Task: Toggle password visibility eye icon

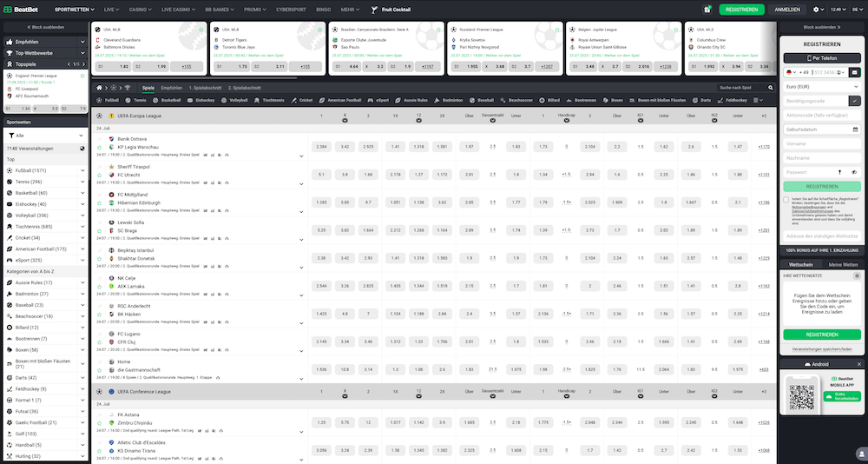Action: 854,172
